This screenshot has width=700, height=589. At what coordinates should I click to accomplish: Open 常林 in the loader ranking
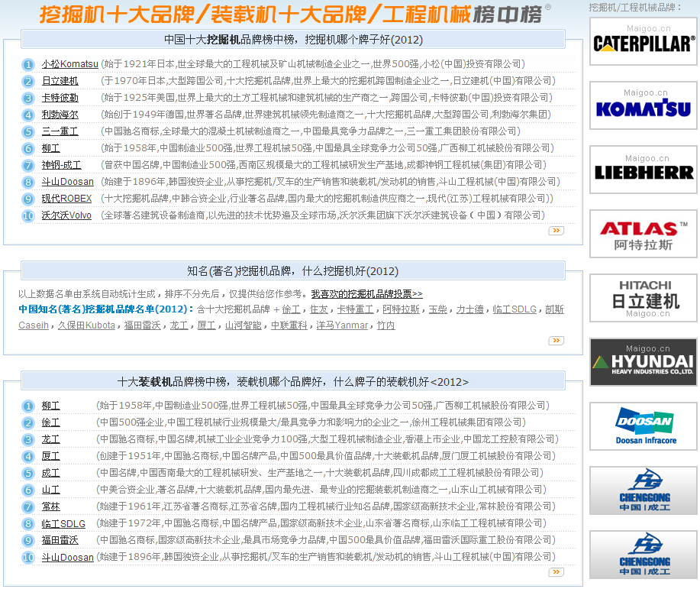(50, 506)
